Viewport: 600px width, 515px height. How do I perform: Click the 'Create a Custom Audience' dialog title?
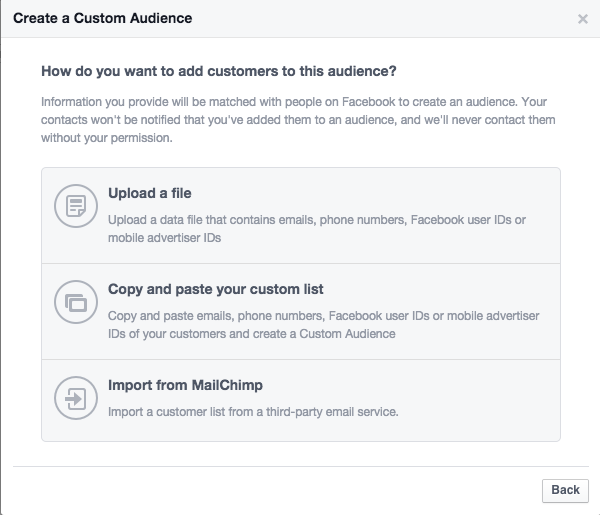pos(102,18)
